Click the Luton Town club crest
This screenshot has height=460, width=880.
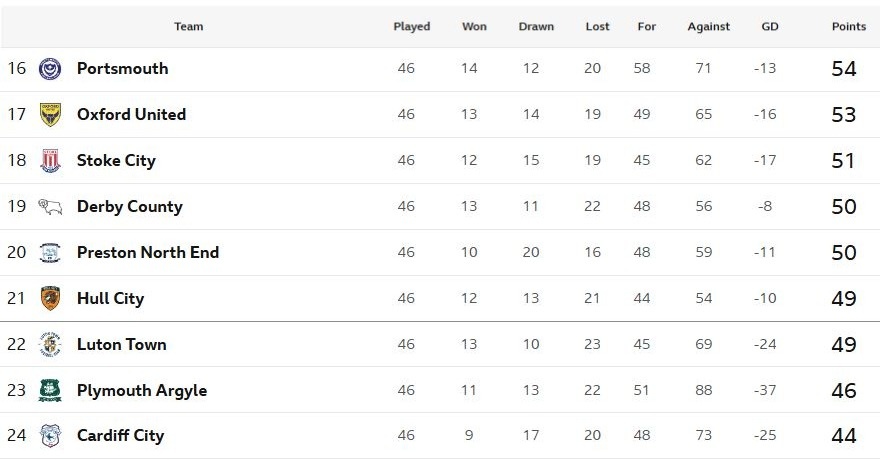pos(49,345)
